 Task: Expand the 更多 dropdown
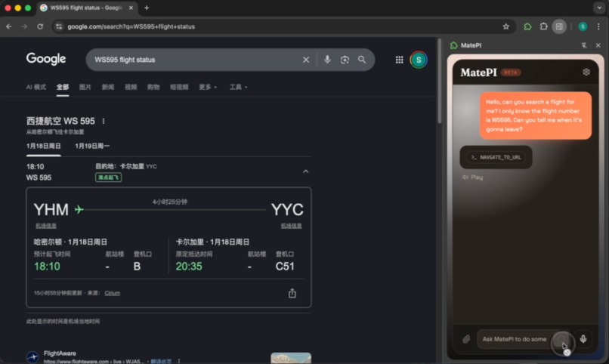pos(208,87)
